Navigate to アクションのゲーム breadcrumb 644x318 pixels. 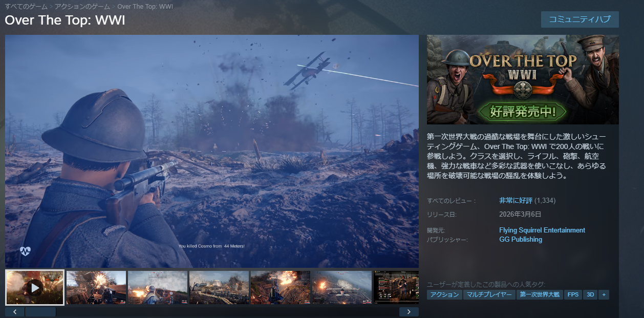(x=82, y=7)
